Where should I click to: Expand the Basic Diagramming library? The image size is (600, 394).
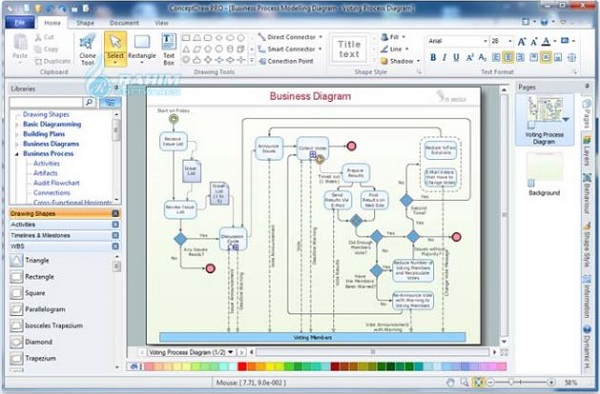pyautogui.click(x=17, y=125)
